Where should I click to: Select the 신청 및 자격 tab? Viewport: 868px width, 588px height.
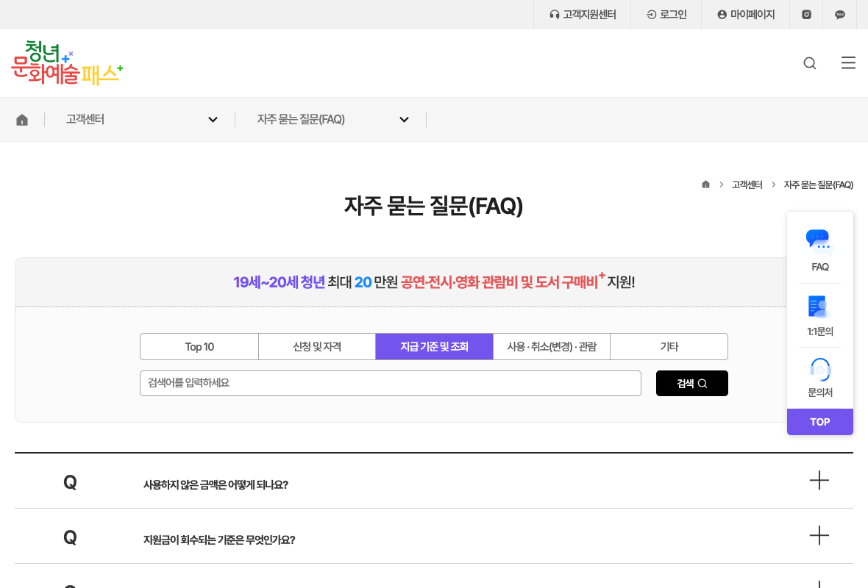[317, 347]
